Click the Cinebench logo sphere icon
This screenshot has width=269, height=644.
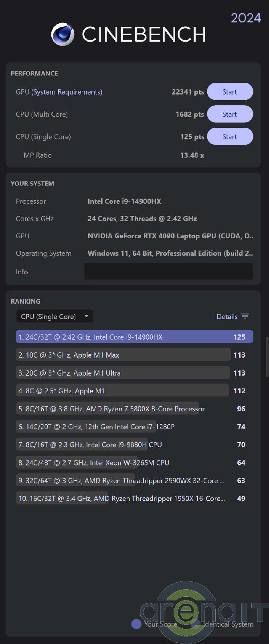pyautogui.click(x=63, y=34)
